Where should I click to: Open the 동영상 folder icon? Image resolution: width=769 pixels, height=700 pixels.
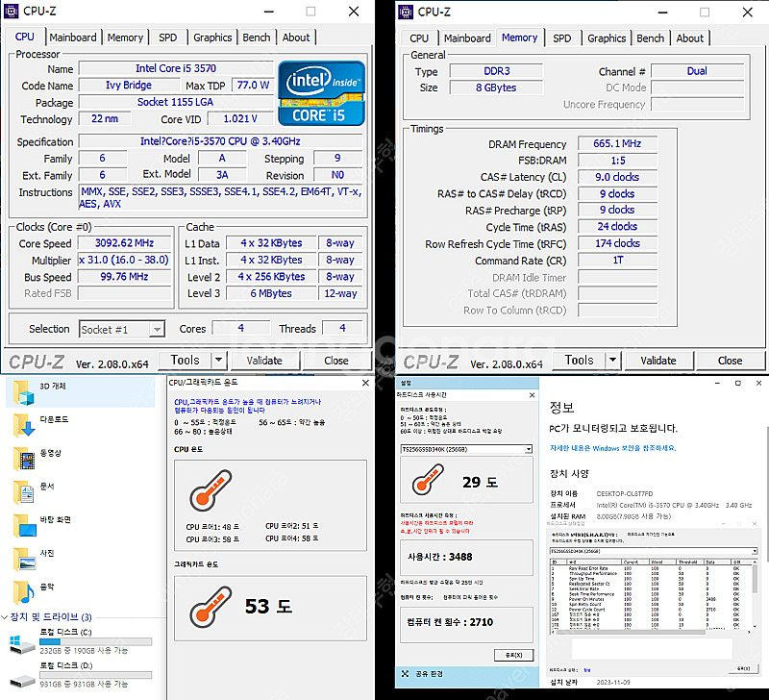click(23, 459)
